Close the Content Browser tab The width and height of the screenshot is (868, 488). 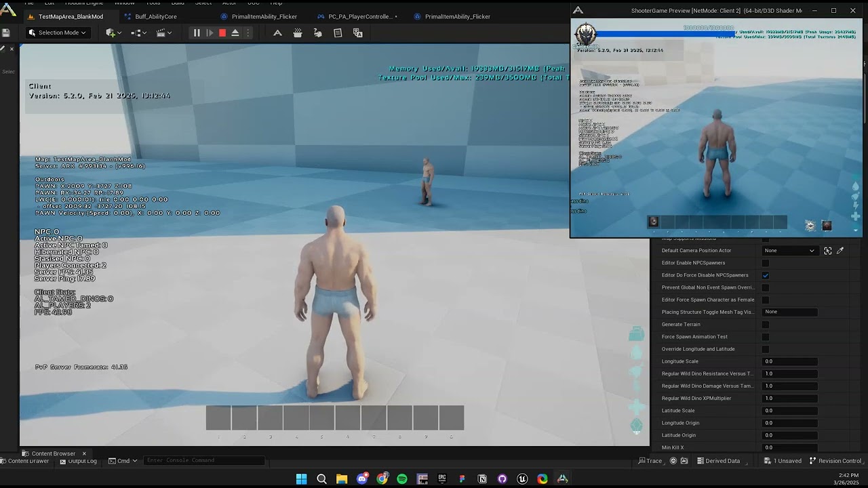[x=85, y=453]
